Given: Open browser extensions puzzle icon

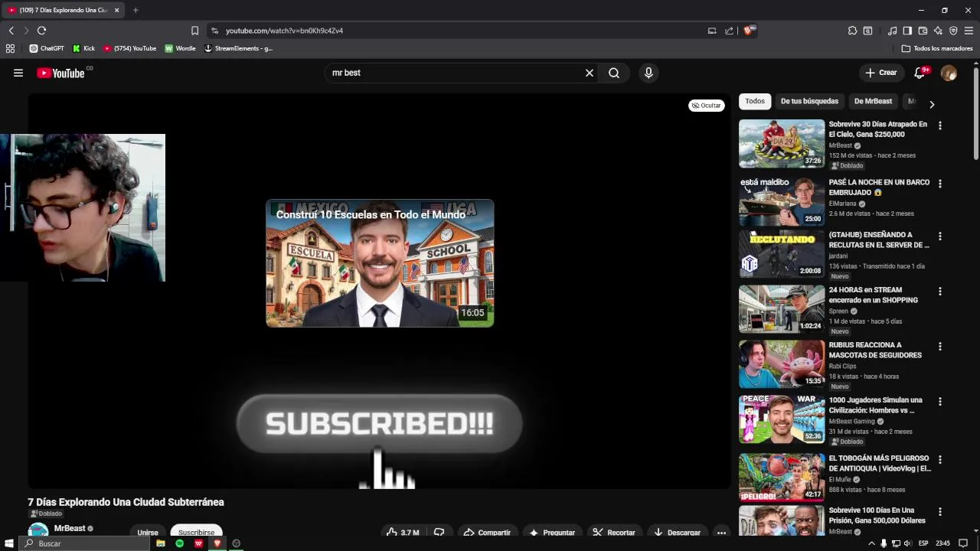Looking at the screenshot, I should point(852,31).
